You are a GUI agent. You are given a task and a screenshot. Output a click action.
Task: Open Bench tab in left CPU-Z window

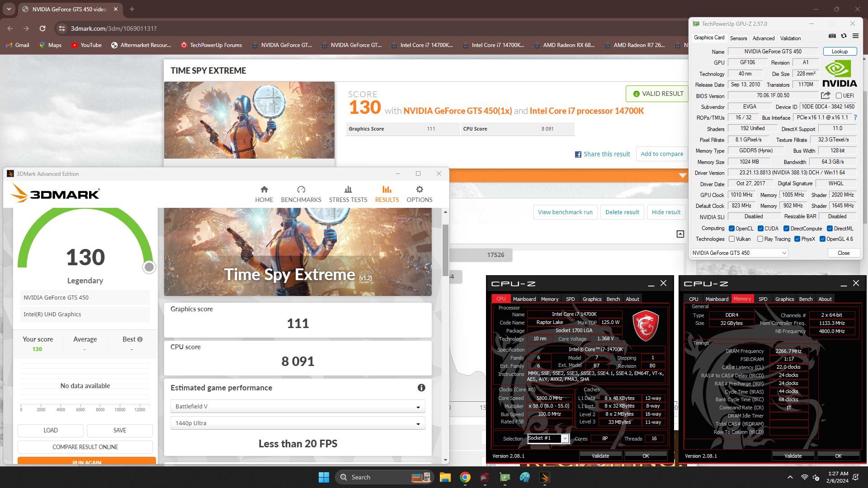[613, 299]
